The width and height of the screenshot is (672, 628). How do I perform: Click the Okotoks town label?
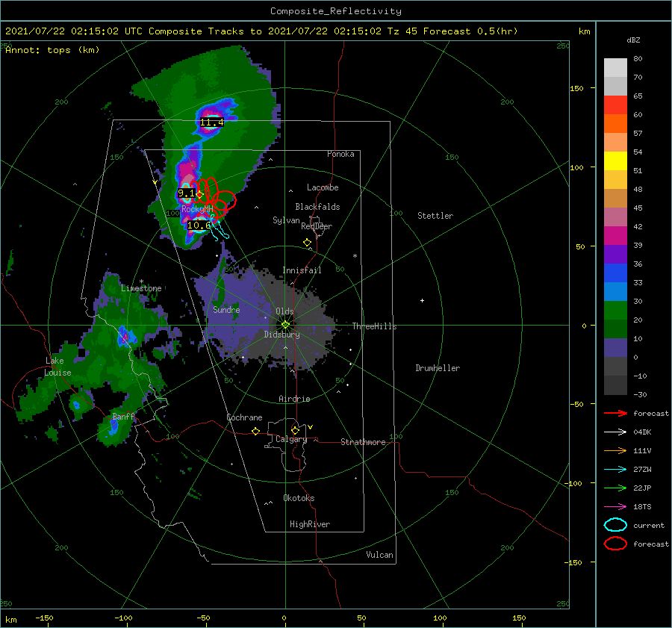299,498
